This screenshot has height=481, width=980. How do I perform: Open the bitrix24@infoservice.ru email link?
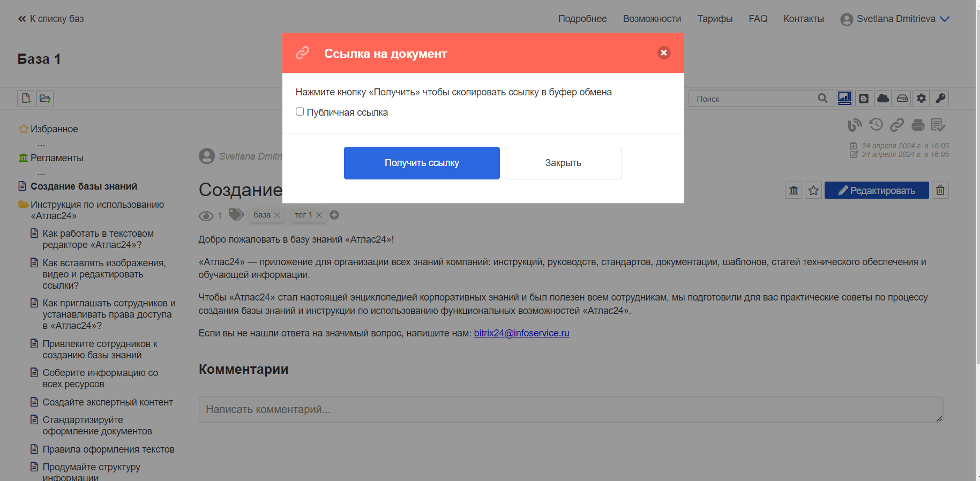click(x=521, y=333)
